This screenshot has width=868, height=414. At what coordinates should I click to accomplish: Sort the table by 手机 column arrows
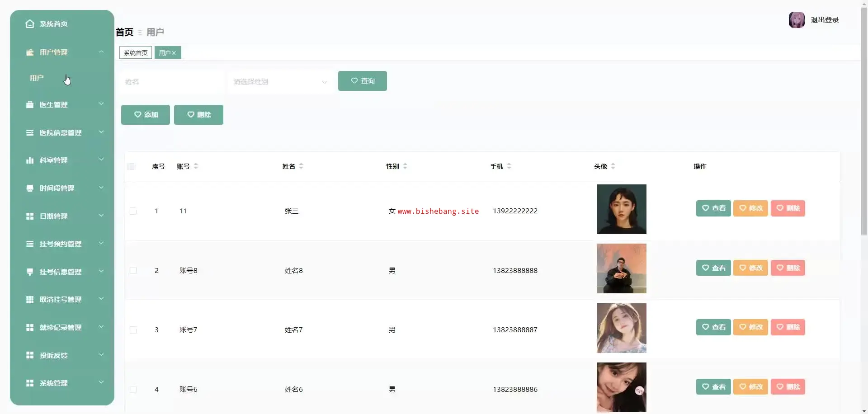pyautogui.click(x=509, y=166)
